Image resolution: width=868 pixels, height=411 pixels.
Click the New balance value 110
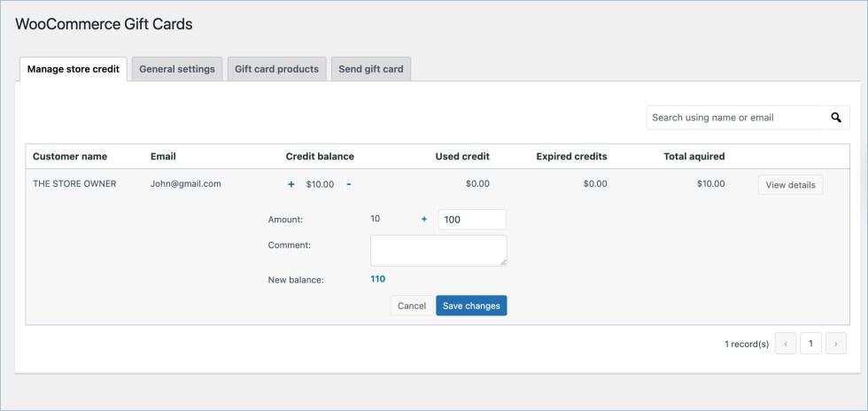pos(377,279)
